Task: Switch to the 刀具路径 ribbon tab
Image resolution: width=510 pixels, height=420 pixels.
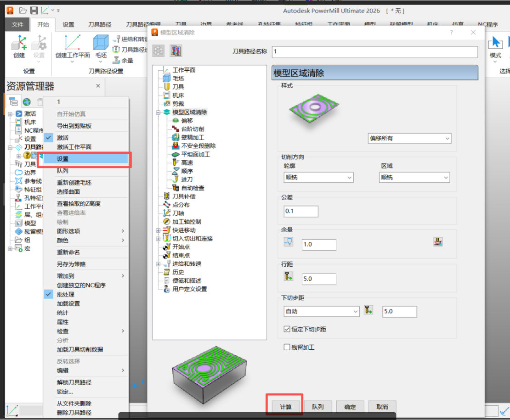Action: (100, 24)
